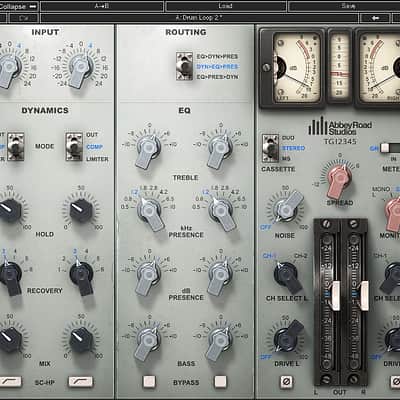Screen dimensions: 400x400
Task: Click the CH SELECT L knob
Action: [x=287, y=276]
